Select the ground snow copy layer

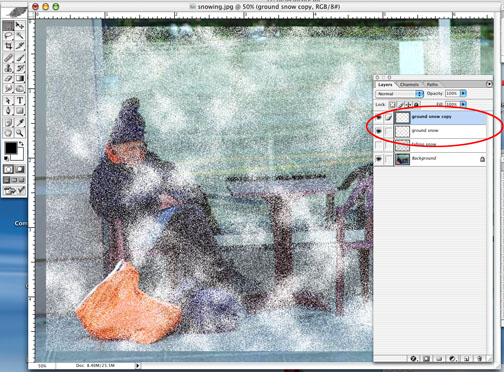(430, 117)
